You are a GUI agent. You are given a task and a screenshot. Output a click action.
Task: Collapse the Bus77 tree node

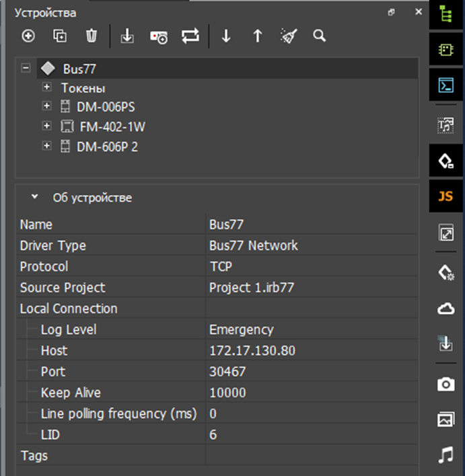pos(26,68)
